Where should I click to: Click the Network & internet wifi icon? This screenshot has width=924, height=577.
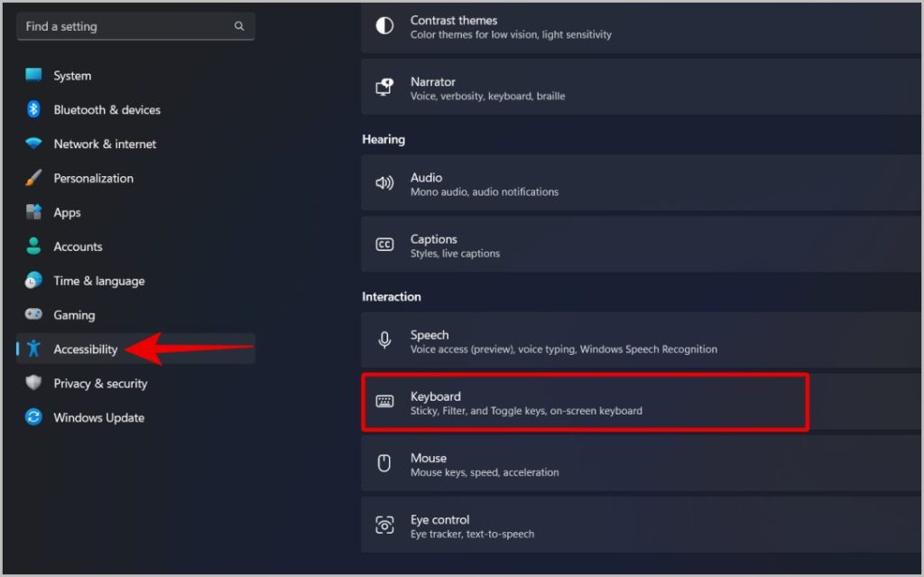click(33, 144)
